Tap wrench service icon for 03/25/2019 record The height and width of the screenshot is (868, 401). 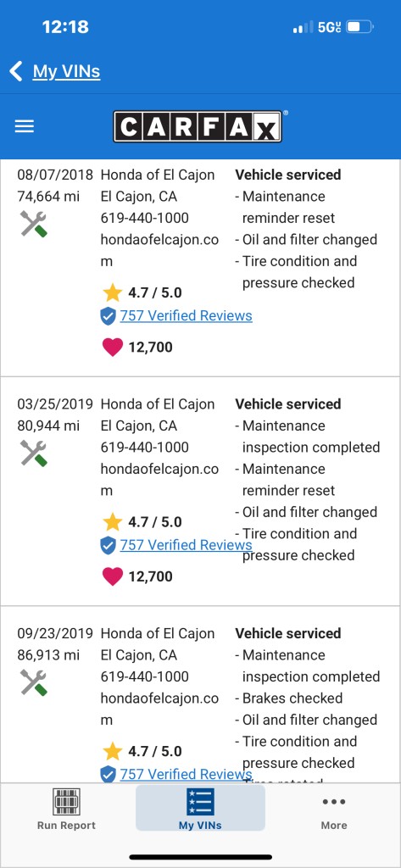(x=34, y=453)
